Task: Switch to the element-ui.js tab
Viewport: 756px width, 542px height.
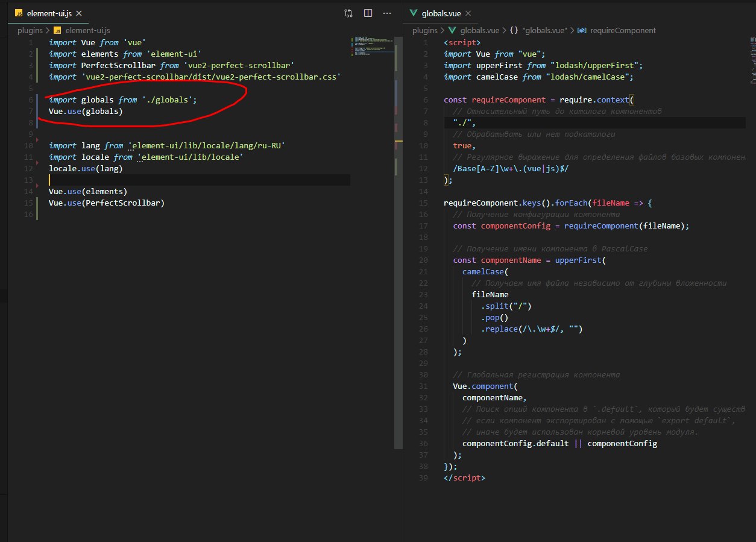Action: pyautogui.click(x=50, y=13)
